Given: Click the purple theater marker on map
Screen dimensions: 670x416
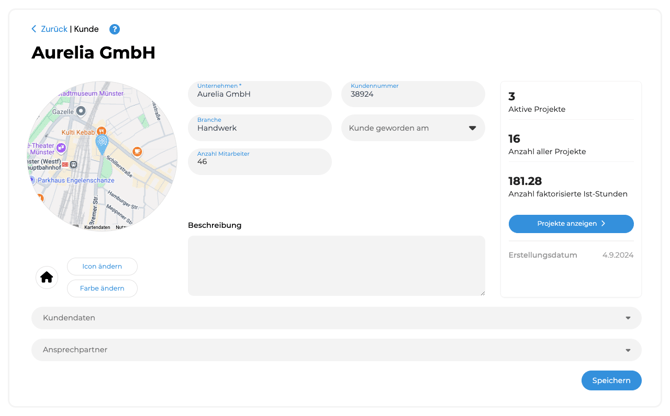Looking at the screenshot, I should [61, 148].
